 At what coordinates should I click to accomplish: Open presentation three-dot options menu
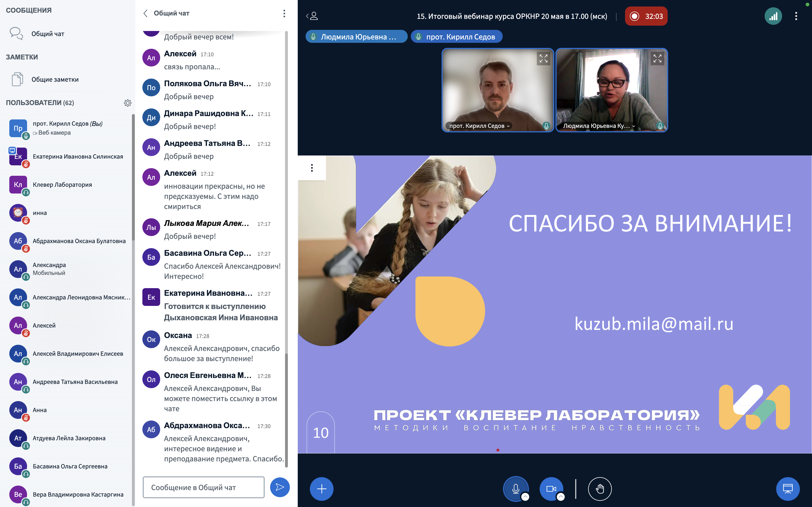click(x=312, y=168)
